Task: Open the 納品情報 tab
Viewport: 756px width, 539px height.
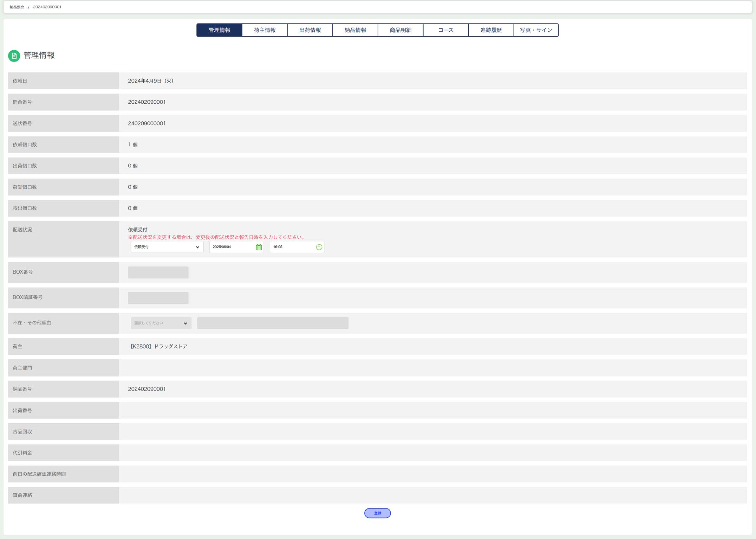Action: [x=356, y=30]
